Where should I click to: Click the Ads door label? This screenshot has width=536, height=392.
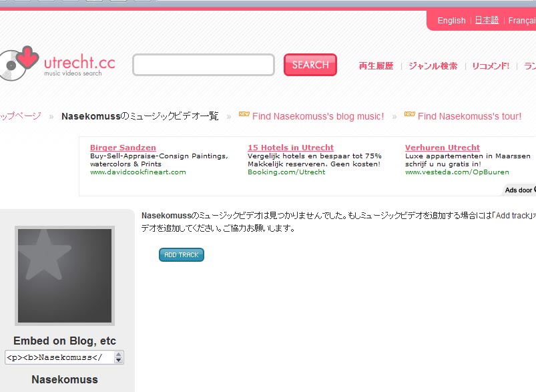pyautogui.click(x=519, y=190)
